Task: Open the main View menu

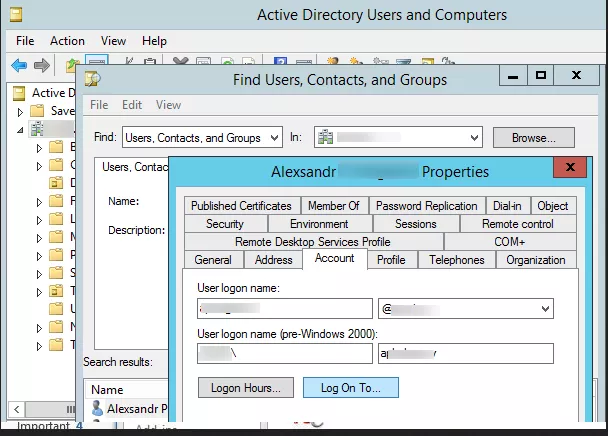Action: click(x=113, y=41)
